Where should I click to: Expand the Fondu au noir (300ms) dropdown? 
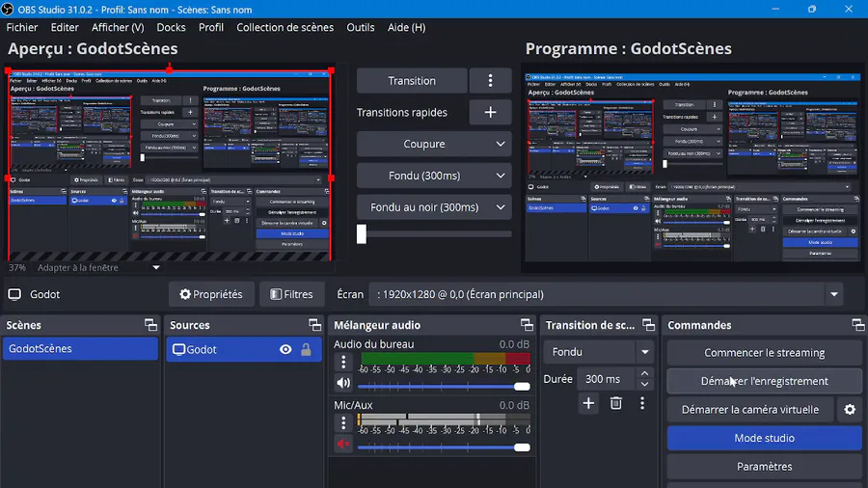coord(501,207)
